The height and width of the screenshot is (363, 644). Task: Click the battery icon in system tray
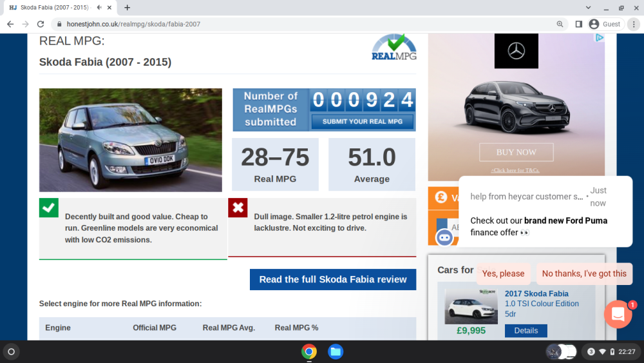(612, 352)
